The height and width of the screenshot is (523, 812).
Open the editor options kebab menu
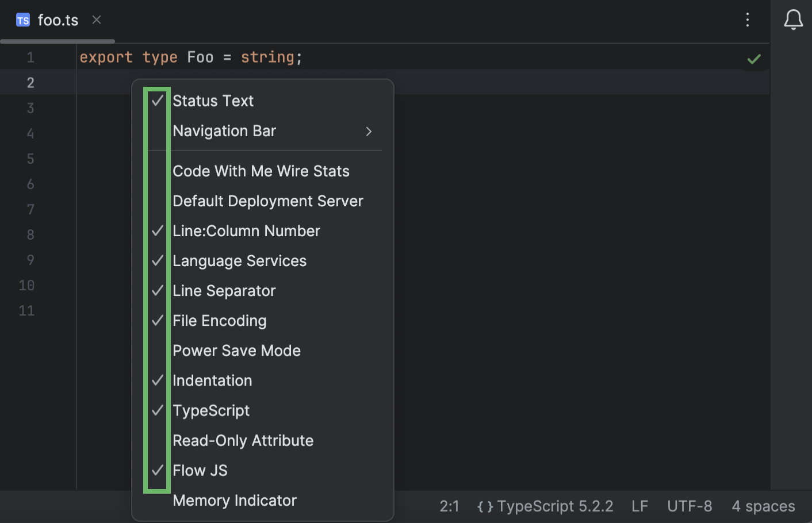pos(748,20)
